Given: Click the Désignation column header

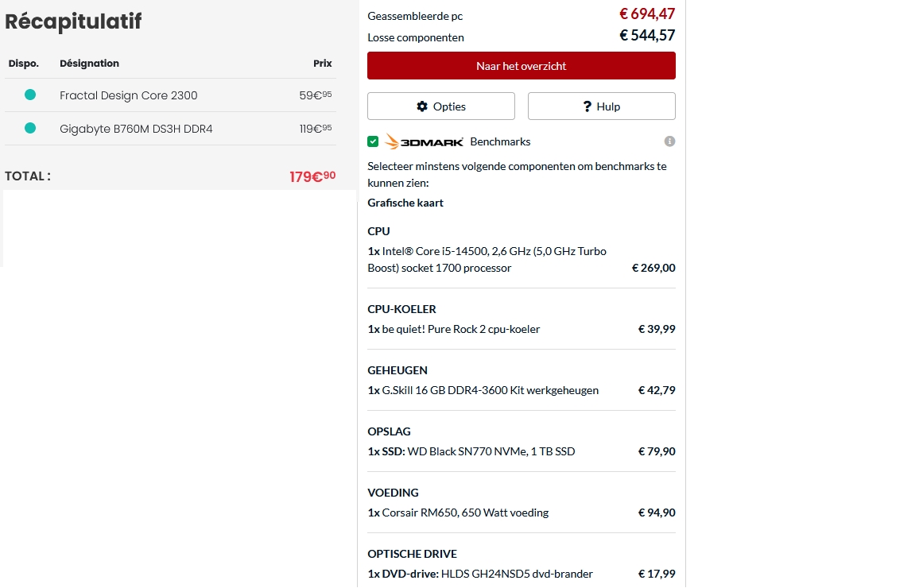Looking at the screenshot, I should click(90, 63).
